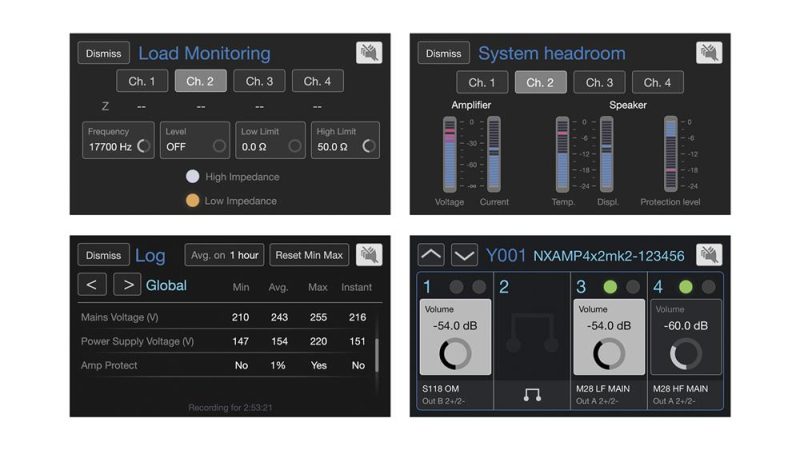Switch to Ch. 3 in Load Monitoring
This screenshot has width=800, height=450.
(259, 81)
